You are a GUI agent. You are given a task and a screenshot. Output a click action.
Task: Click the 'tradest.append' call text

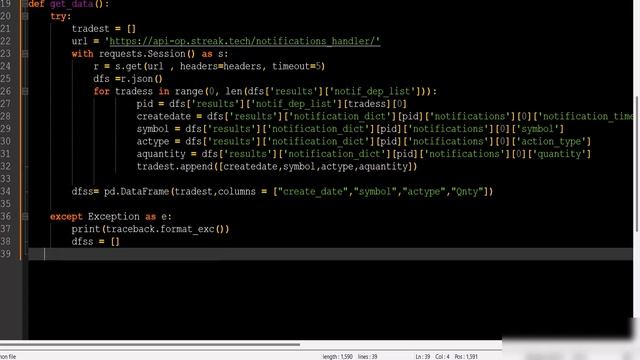[x=175, y=167]
